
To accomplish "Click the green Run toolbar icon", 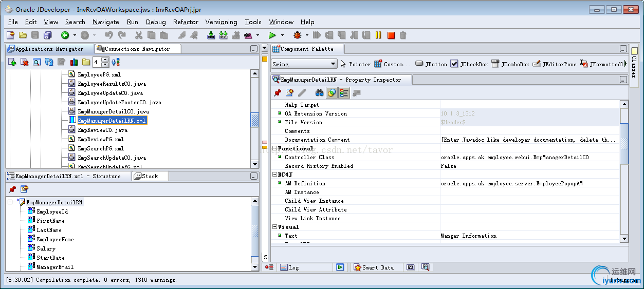I will click(272, 35).
